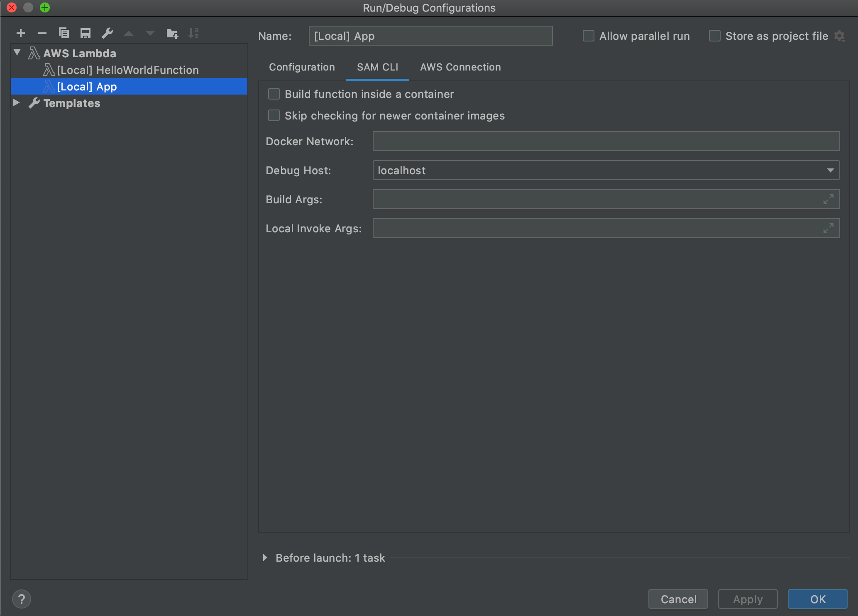The width and height of the screenshot is (858, 616).
Task: Expand the Templates section
Action: pos(17,103)
